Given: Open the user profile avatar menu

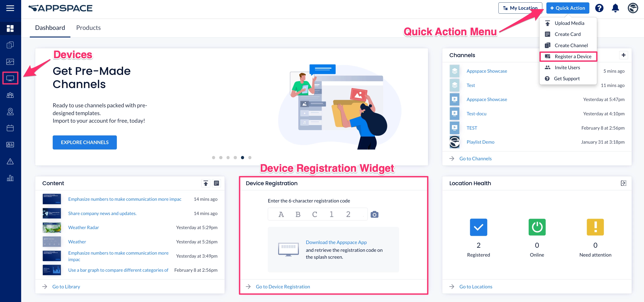Looking at the screenshot, I should [x=633, y=8].
